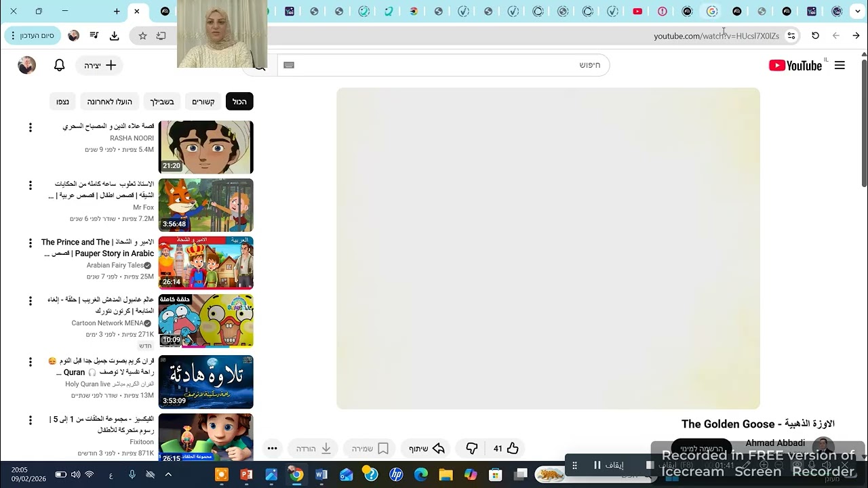Like the Golden Goose video

click(x=506, y=448)
